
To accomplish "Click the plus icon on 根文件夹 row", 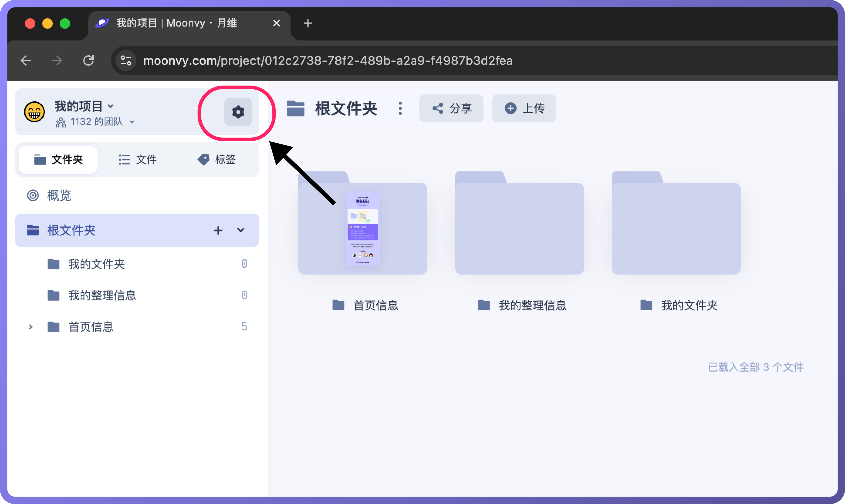I will pyautogui.click(x=218, y=230).
